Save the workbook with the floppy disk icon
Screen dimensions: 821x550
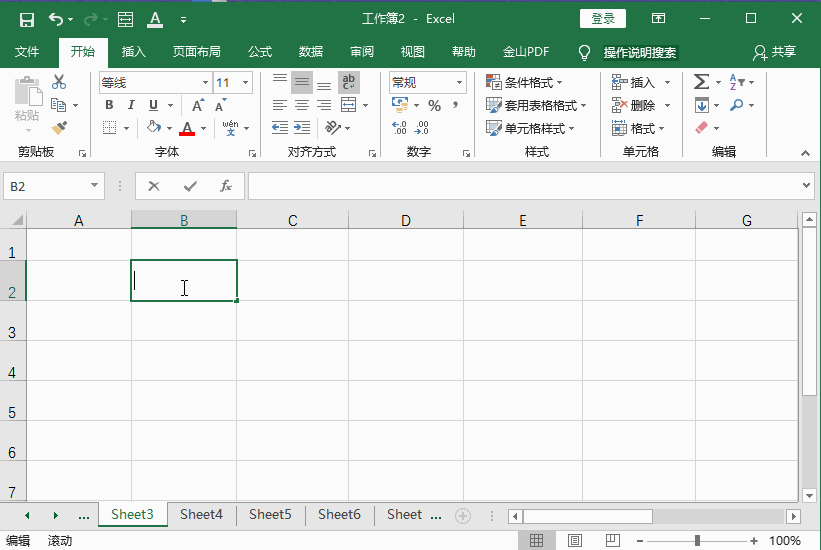tap(27, 19)
